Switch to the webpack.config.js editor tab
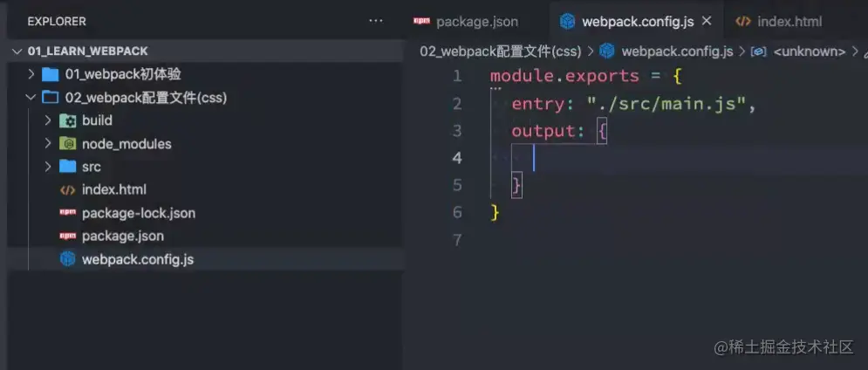 pos(638,22)
